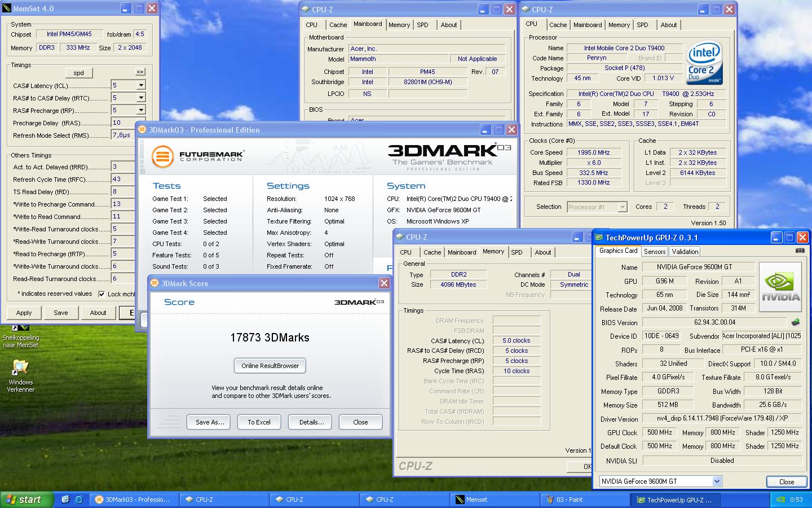The width and height of the screenshot is (812, 508).
Task: Open the RAS# Precharge (tRP) dropdown in MemSet
Action: click(141, 110)
